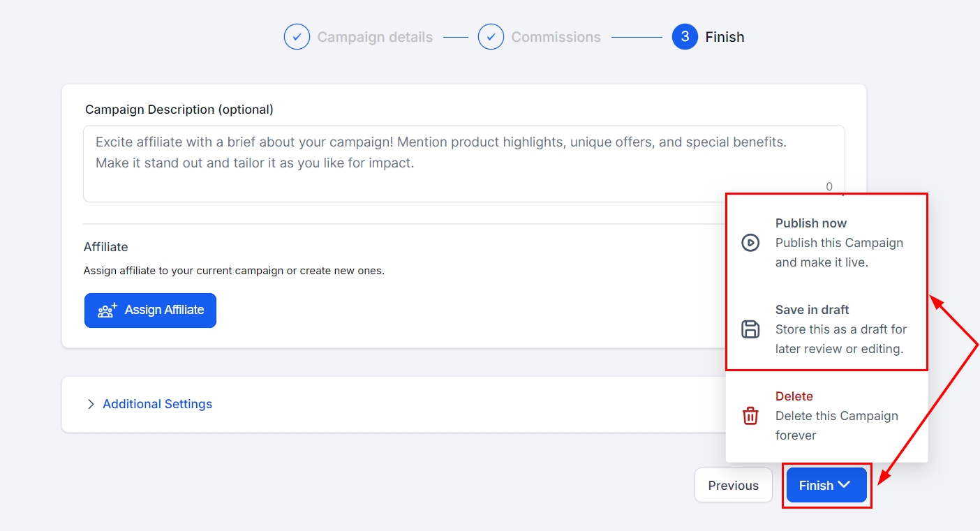This screenshot has width=980, height=531.
Task: Click the add-users icon on Assign Affiliate
Action: pyautogui.click(x=107, y=311)
